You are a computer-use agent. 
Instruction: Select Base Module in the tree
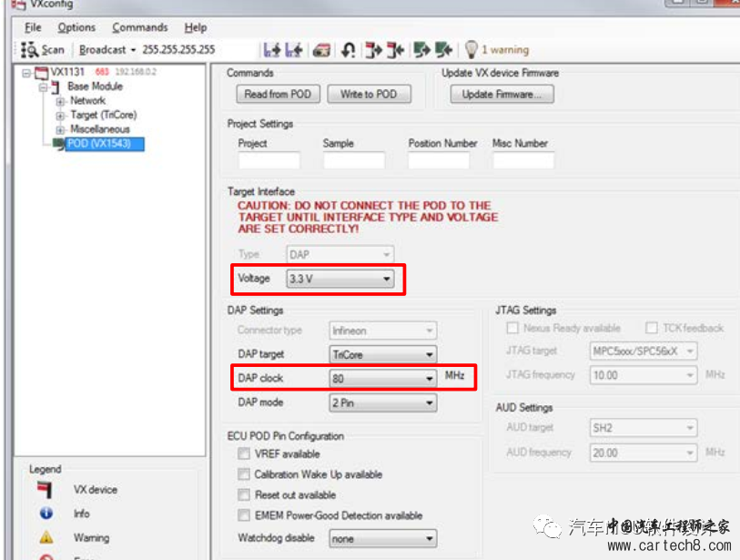point(95,87)
